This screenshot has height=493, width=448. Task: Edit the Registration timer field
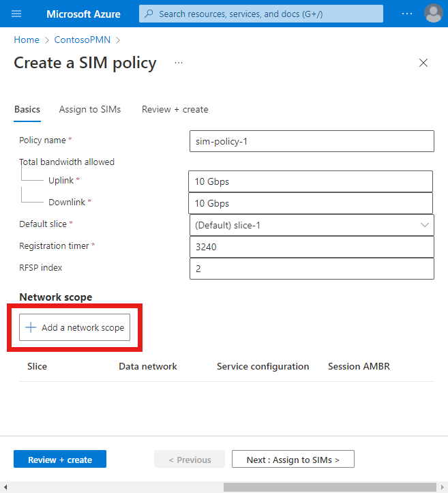point(312,247)
